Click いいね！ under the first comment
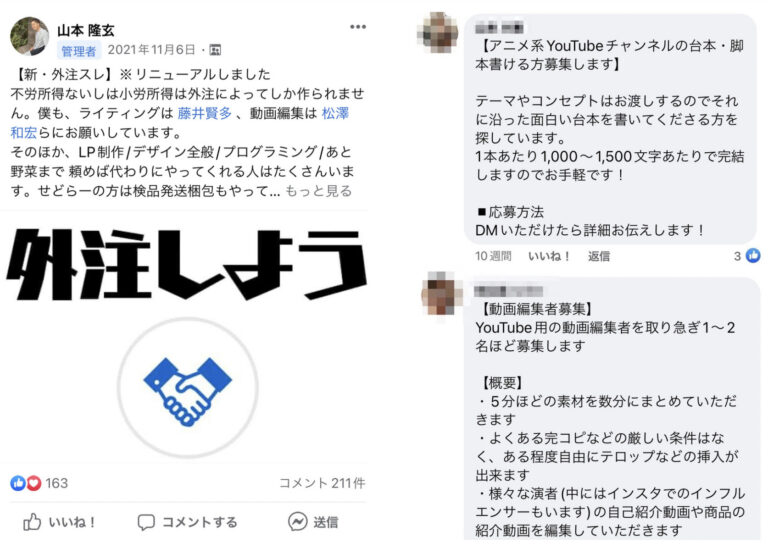This screenshot has width=768, height=554. (549, 256)
